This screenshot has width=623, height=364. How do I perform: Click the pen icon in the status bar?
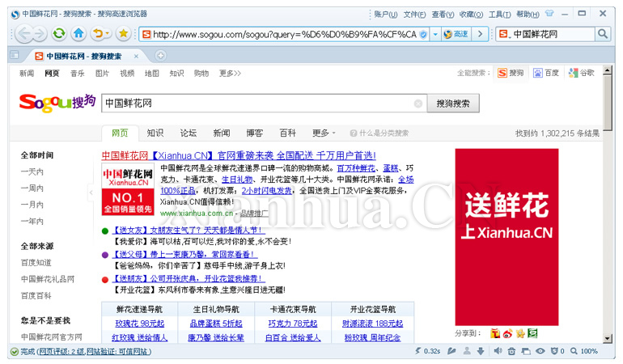point(451,351)
